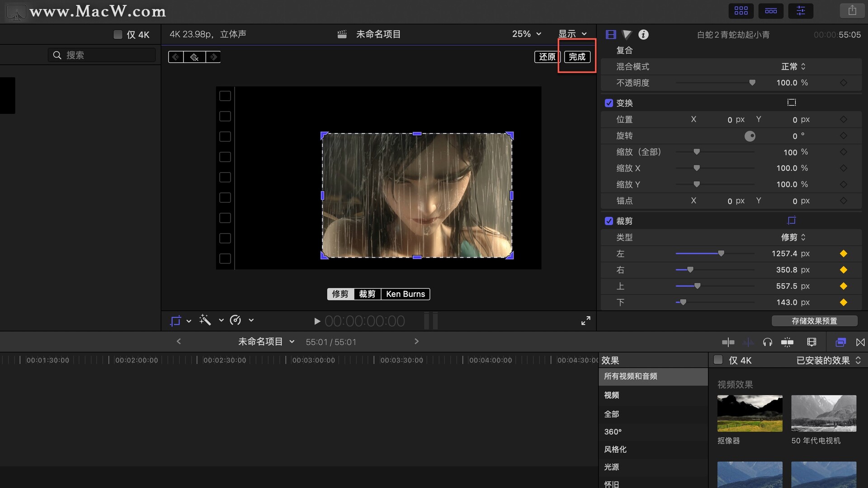Toggle the timeline layout icon
868x488 pixels.
[x=771, y=10]
